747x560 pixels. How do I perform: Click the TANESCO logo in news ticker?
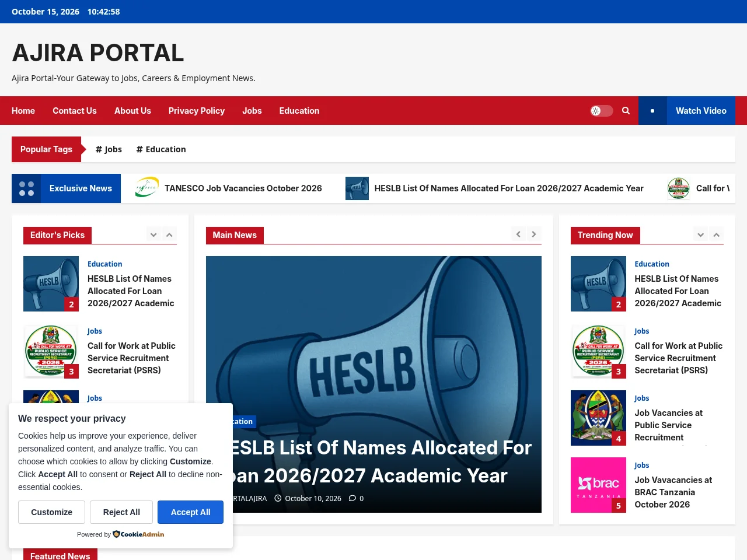(147, 188)
